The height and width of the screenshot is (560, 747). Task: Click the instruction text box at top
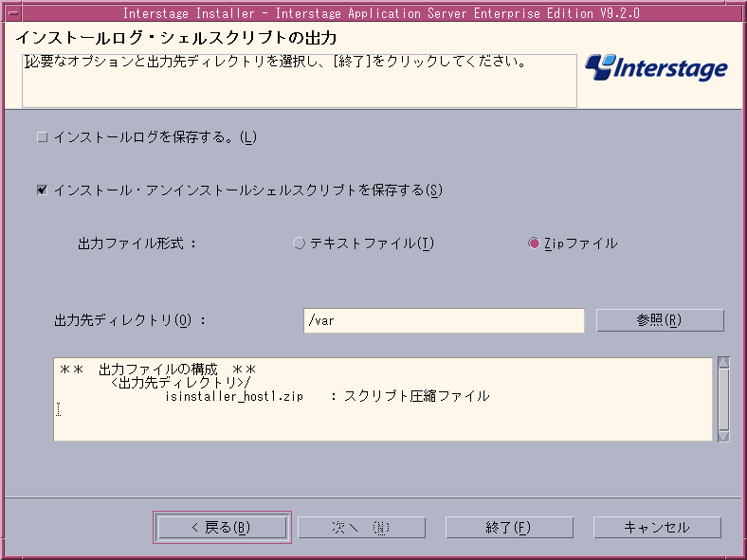point(300,81)
